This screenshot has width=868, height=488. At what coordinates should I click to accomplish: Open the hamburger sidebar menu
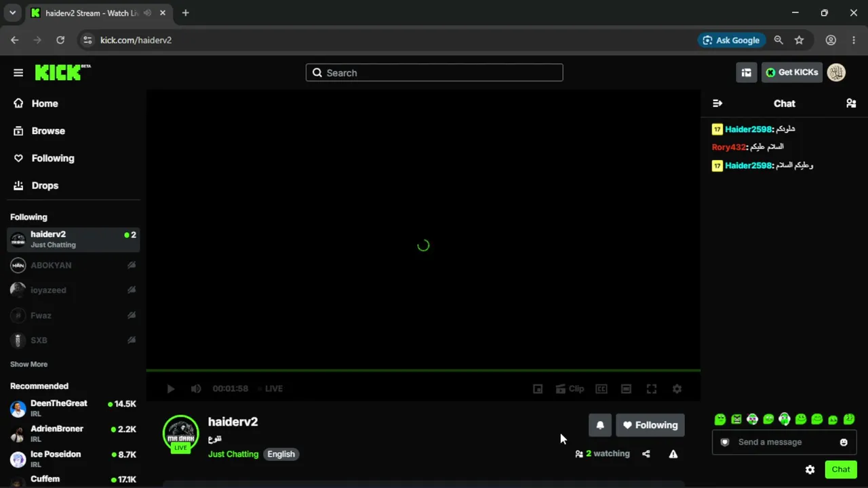[18, 73]
